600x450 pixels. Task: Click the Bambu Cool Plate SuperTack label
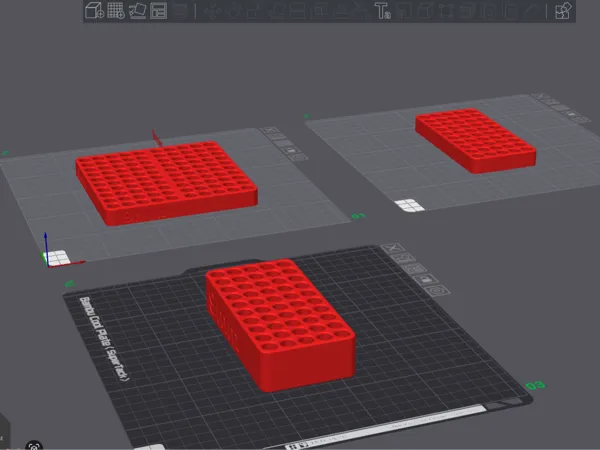(104, 339)
